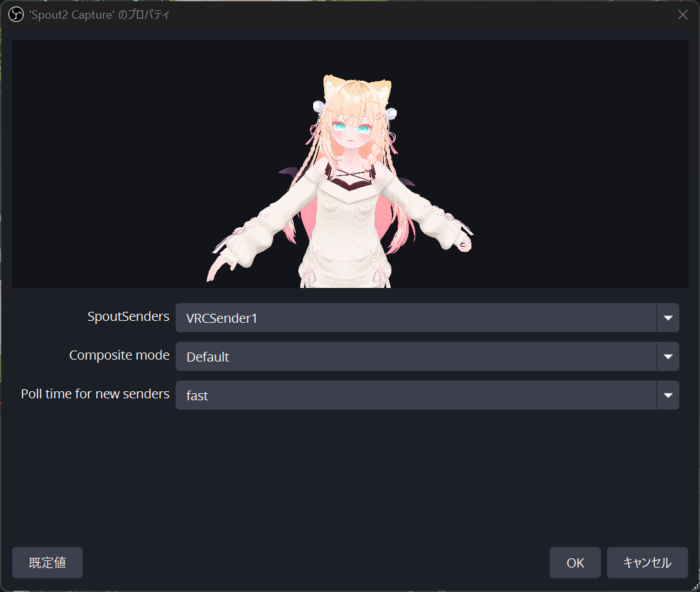Click the resize grip at the dialog corner

(x=695, y=587)
